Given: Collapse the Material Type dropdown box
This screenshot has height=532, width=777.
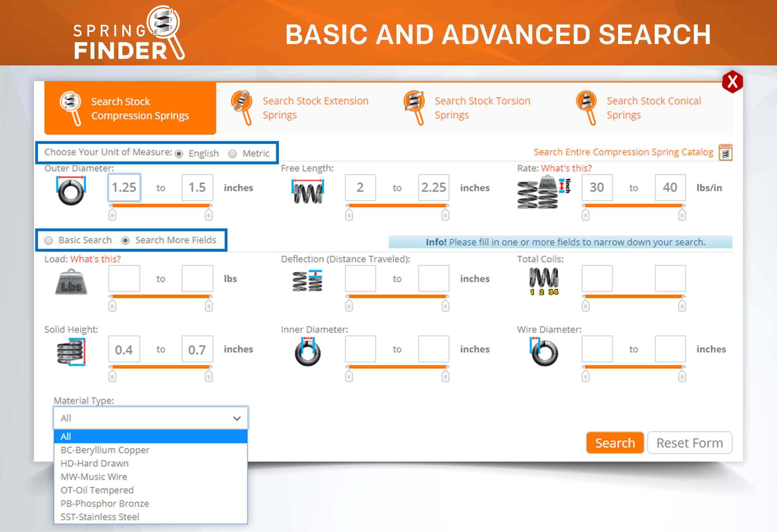Looking at the screenshot, I should 150,418.
